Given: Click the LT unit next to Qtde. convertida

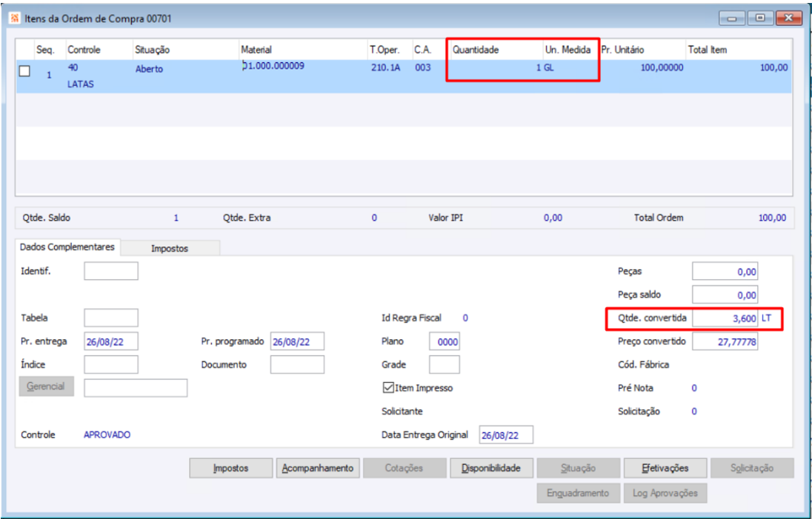Looking at the screenshot, I should 766,318.
